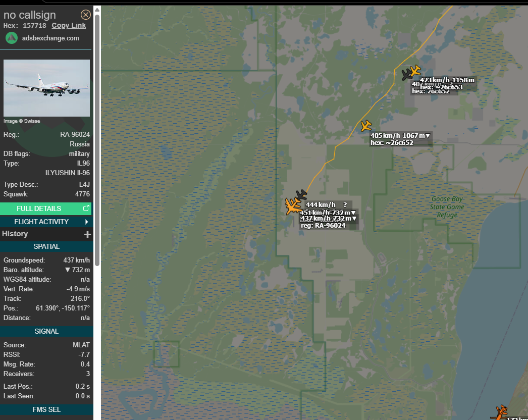Image resolution: width=528 pixels, height=420 pixels.
Task: Click the SIGNAL section header
Action: point(46,332)
